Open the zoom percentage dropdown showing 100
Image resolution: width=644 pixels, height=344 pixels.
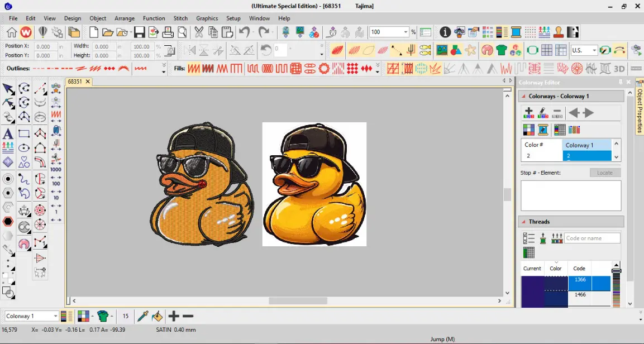[406, 32]
